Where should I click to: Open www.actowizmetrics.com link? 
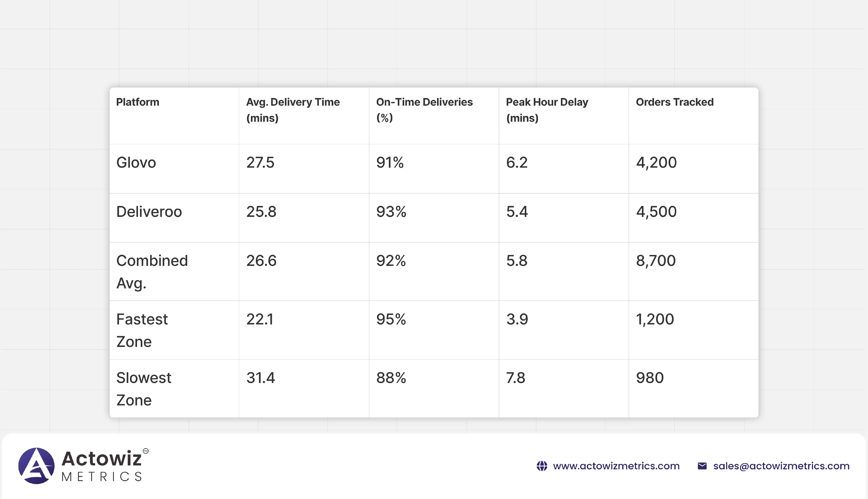(x=616, y=466)
